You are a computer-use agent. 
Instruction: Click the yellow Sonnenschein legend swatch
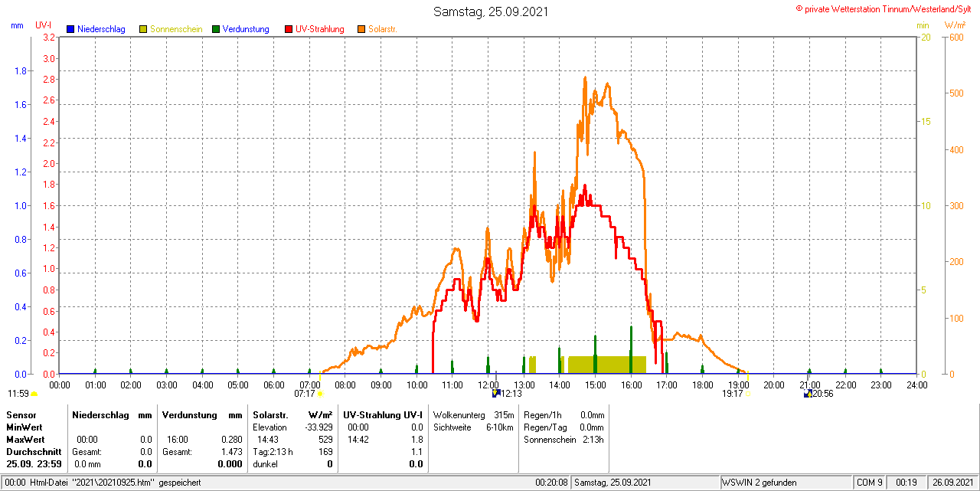point(143,29)
